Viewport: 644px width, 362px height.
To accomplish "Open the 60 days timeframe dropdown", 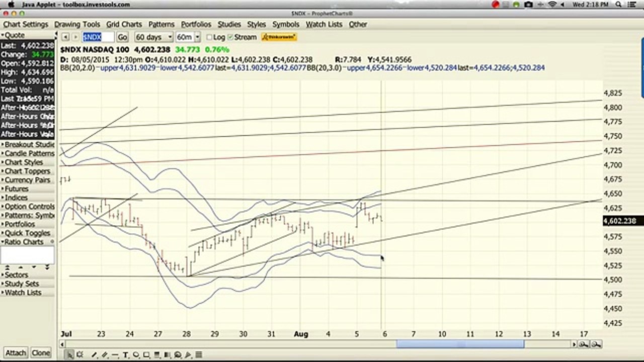I will click(153, 37).
